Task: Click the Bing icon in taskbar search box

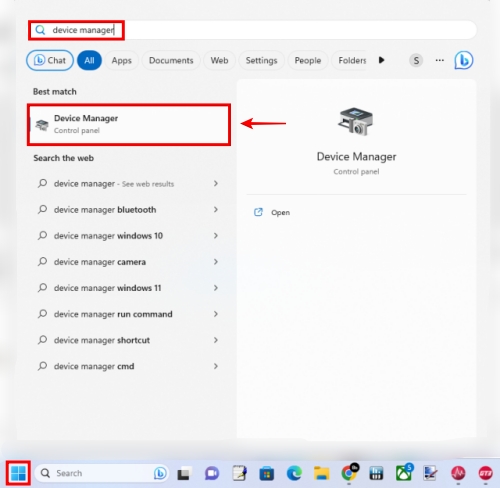Action: pos(160,473)
